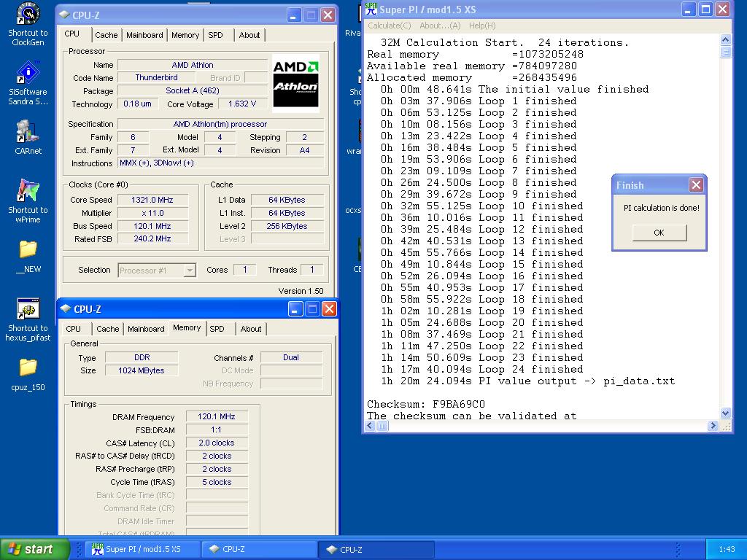
Task: Click the Channels # value Dual
Action: (x=291, y=357)
